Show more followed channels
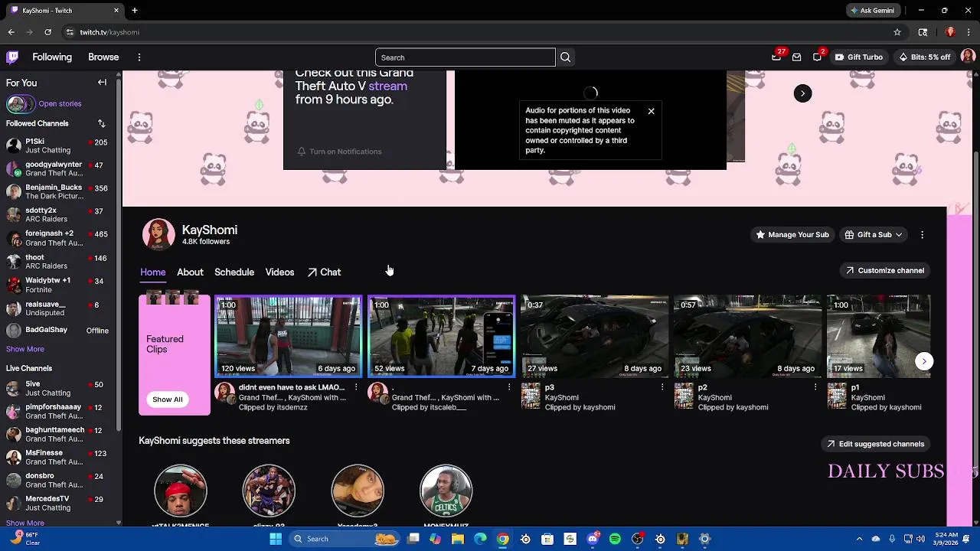This screenshot has height=551, width=980. click(25, 349)
